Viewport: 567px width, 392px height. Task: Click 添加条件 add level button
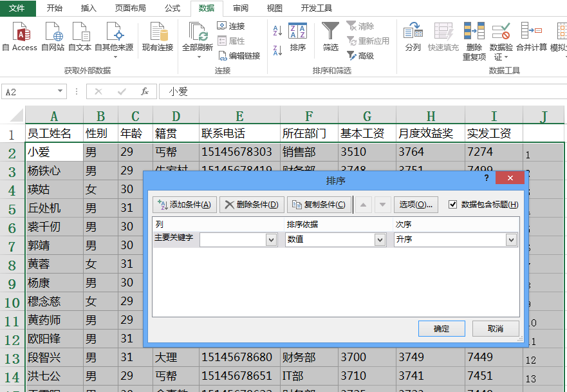185,205
